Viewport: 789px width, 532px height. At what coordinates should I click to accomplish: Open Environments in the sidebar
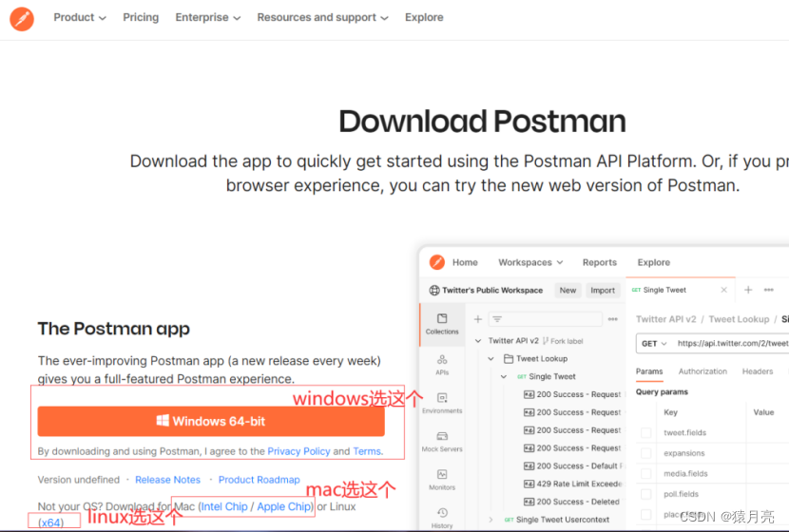coord(442,403)
